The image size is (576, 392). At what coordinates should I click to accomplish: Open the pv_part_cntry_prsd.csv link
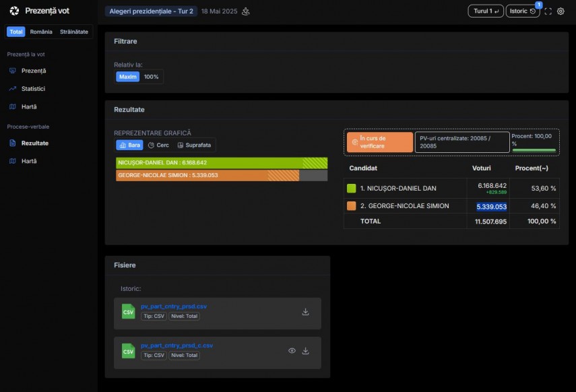(x=174, y=306)
